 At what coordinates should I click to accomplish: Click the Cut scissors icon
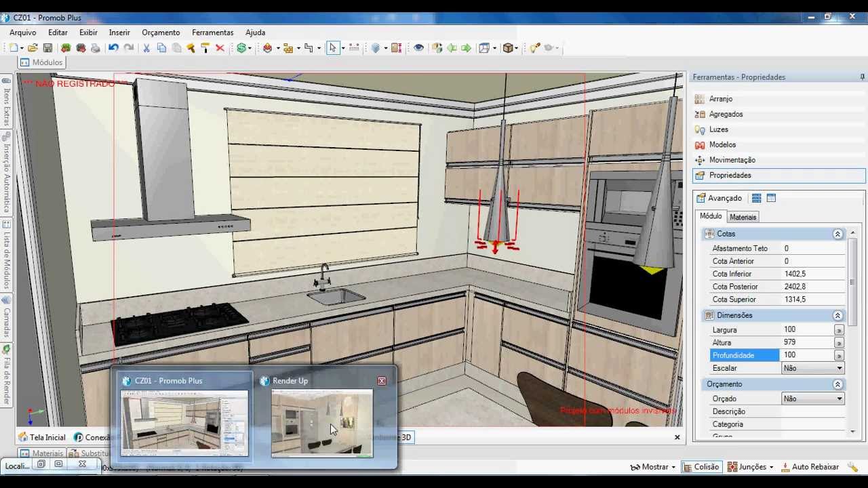tap(146, 47)
